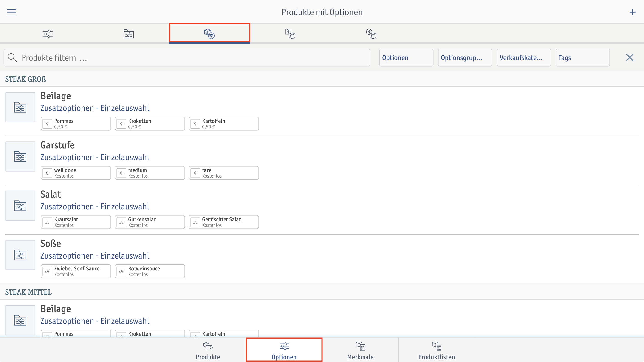Click the Zwiebel-Senf-Sauce option icon
Screen dimensions: 644x362
47,271
